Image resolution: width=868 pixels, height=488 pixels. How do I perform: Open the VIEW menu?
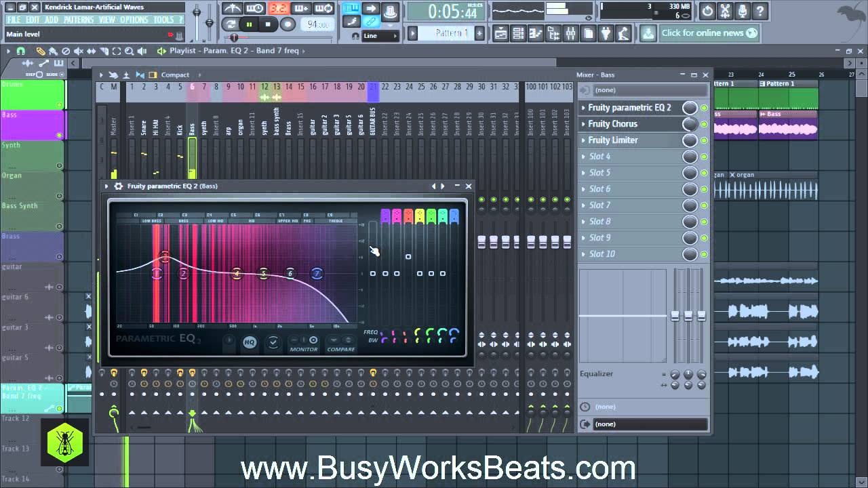(x=107, y=20)
